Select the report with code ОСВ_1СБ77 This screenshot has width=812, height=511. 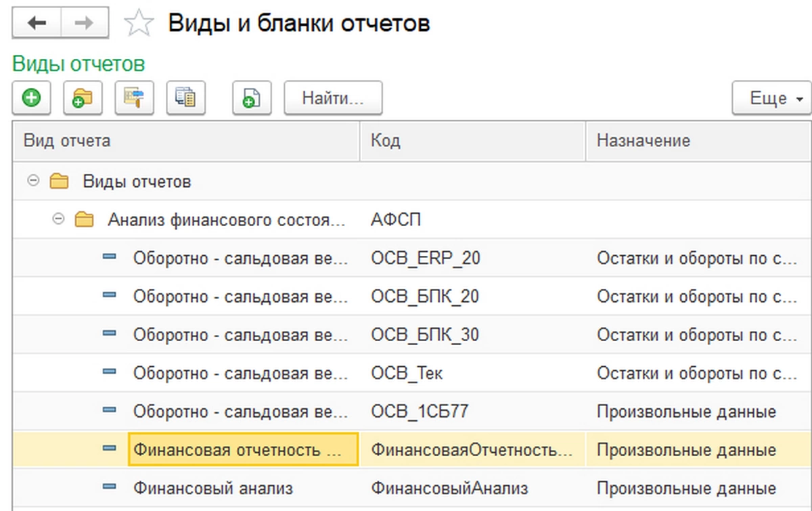[x=421, y=412]
